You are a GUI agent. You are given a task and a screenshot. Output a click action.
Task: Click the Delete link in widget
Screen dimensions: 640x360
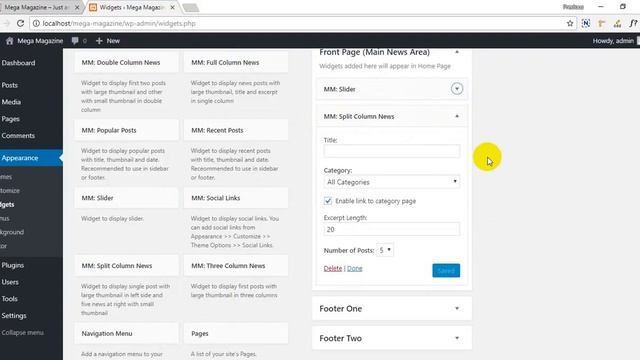(x=333, y=268)
